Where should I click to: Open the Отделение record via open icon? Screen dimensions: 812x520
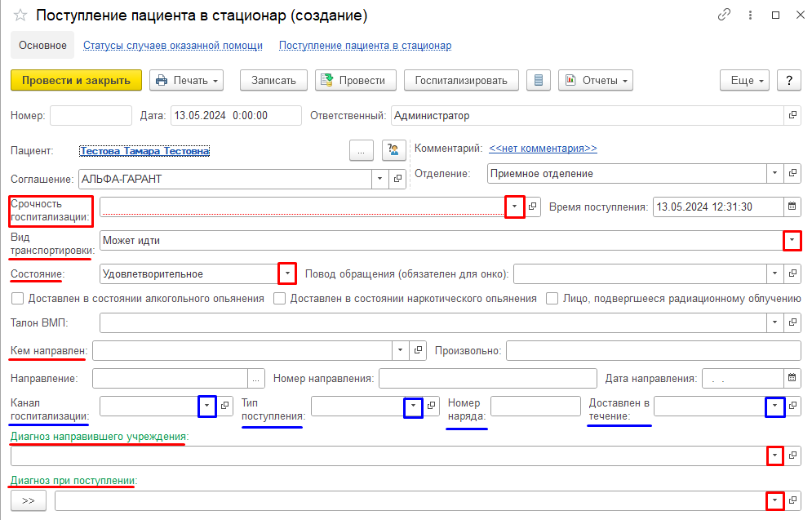click(x=792, y=173)
